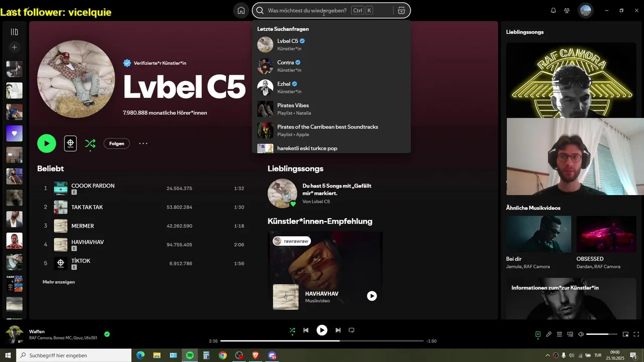Viewport: 644px width, 362px height.
Task: Go to Spotify Home via house icon
Action: [x=241, y=11]
